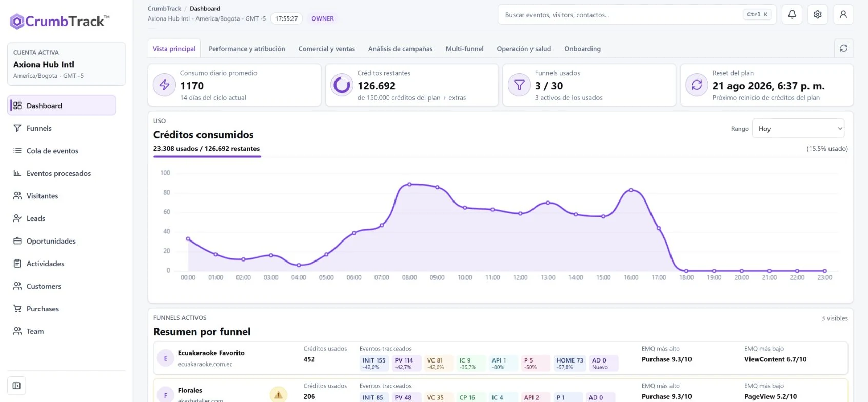Click the refresh dashboard icon
This screenshot has height=402, width=868.
(844, 48)
